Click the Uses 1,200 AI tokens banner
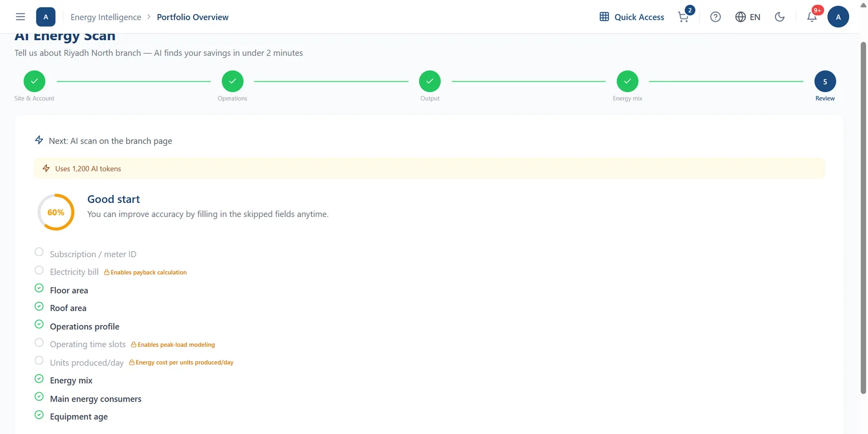This screenshot has width=868, height=434. pyautogui.click(x=429, y=168)
